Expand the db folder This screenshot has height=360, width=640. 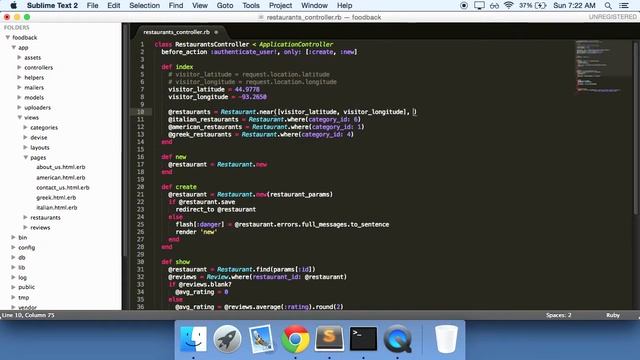pyautogui.click(x=13, y=257)
